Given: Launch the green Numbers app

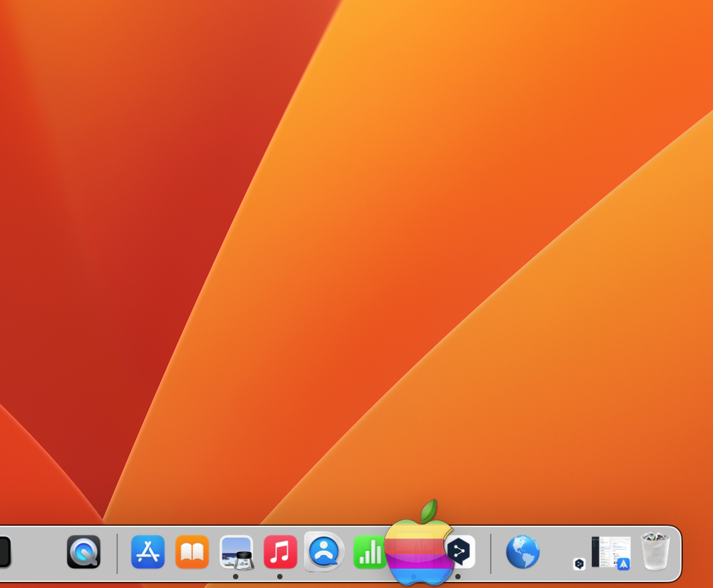Looking at the screenshot, I should 368,553.
